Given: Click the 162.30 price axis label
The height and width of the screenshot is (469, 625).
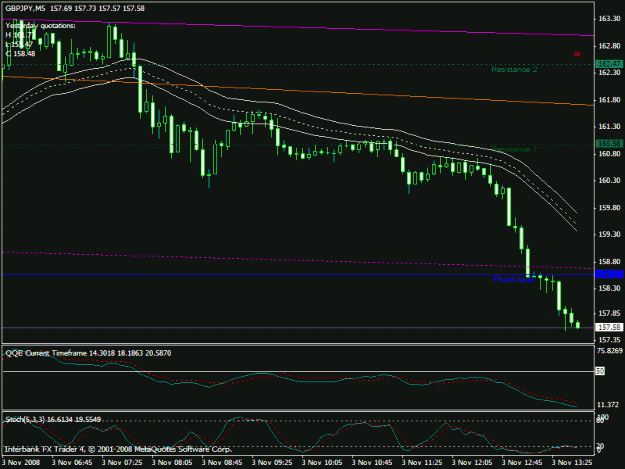Looking at the screenshot, I should click(609, 73).
